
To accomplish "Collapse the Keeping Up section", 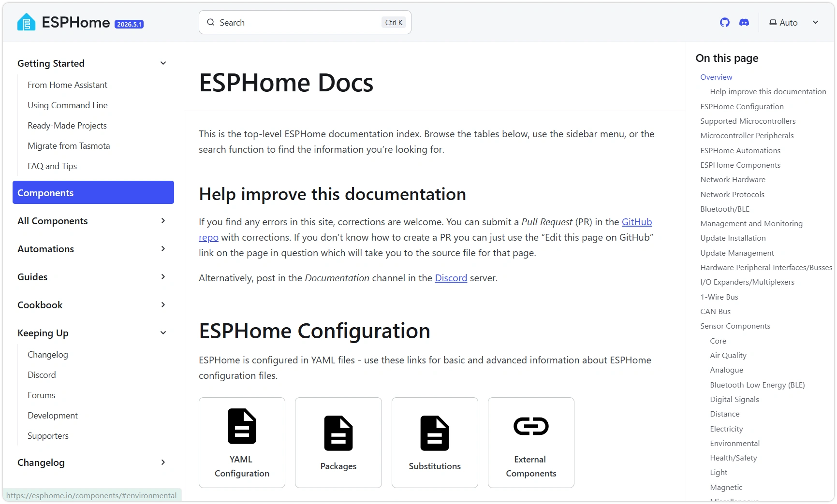I will click(163, 333).
